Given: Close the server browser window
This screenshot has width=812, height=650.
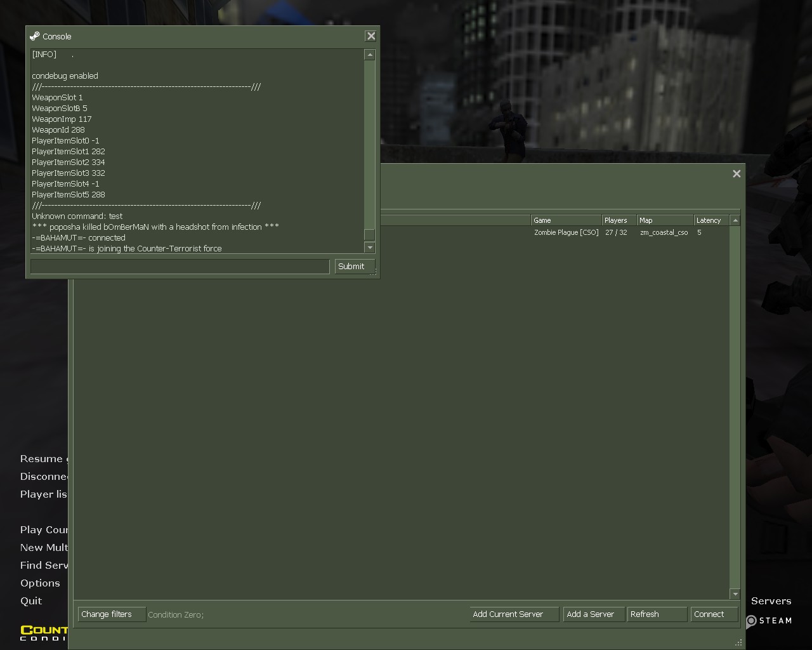Looking at the screenshot, I should 737,173.
